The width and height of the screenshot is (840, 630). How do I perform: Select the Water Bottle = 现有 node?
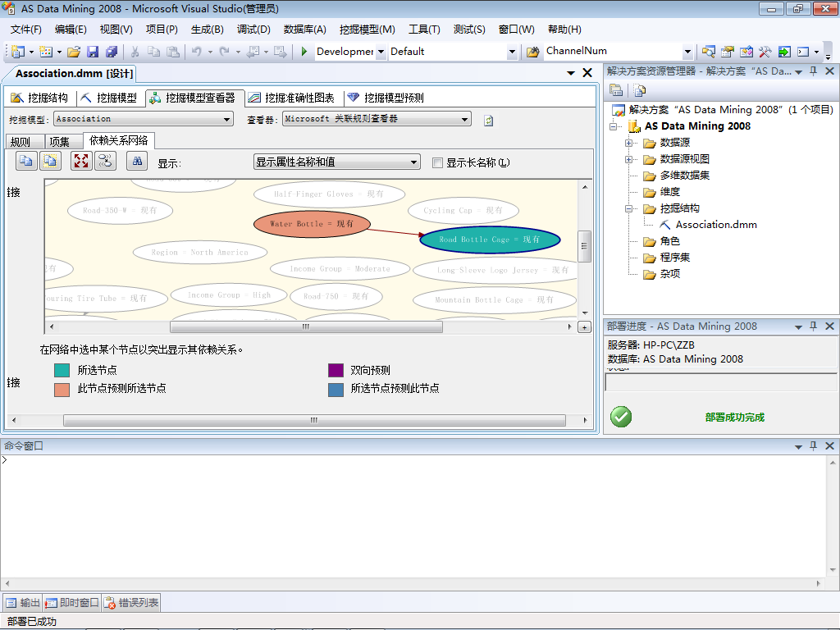(312, 224)
